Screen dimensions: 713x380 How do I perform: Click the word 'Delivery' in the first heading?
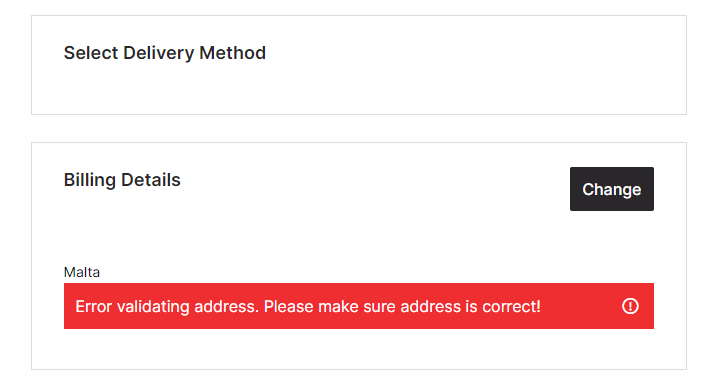[159, 53]
